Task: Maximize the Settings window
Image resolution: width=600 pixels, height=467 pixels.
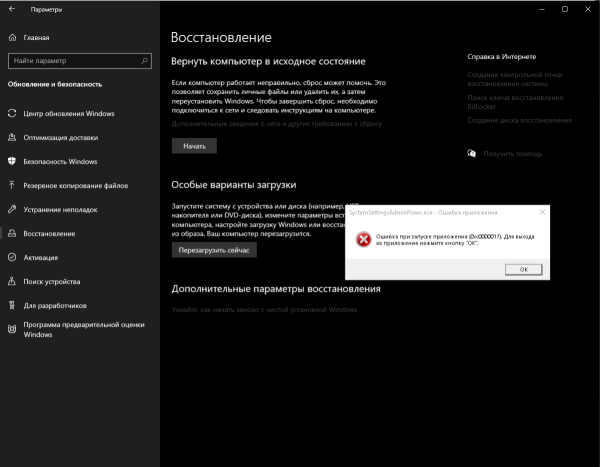Action: click(x=565, y=9)
